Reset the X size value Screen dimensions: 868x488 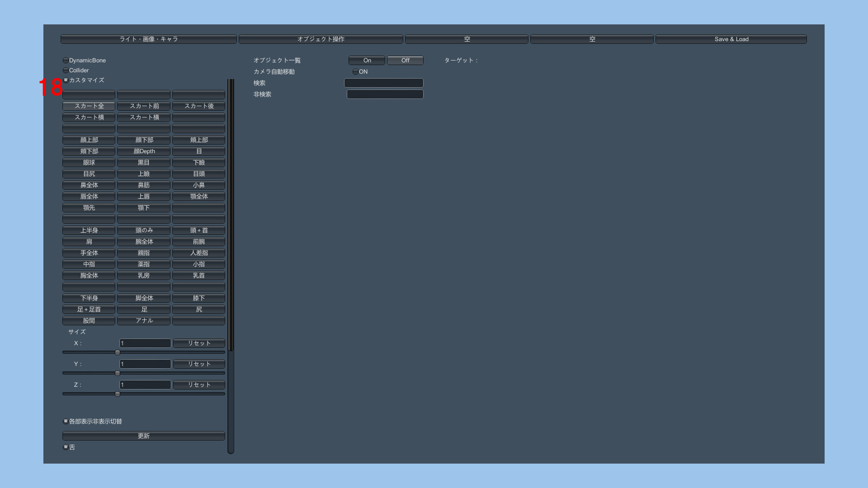click(199, 343)
